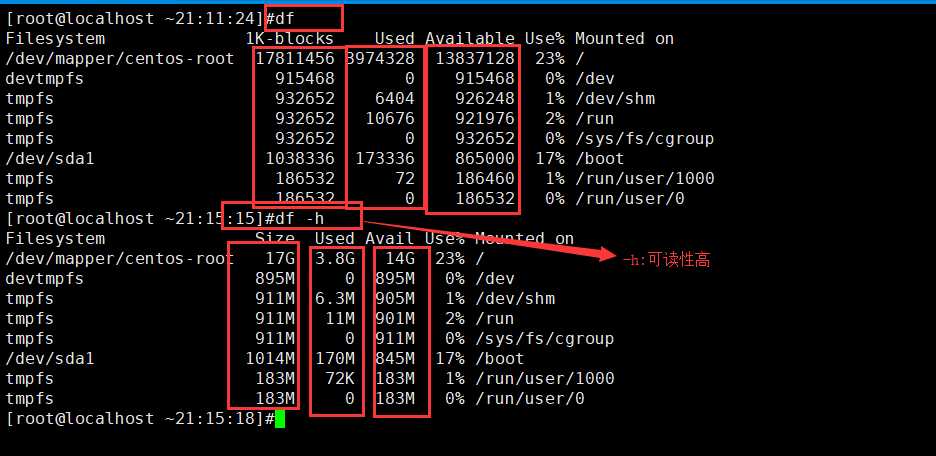Click the value 3974328

click(x=380, y=58)
